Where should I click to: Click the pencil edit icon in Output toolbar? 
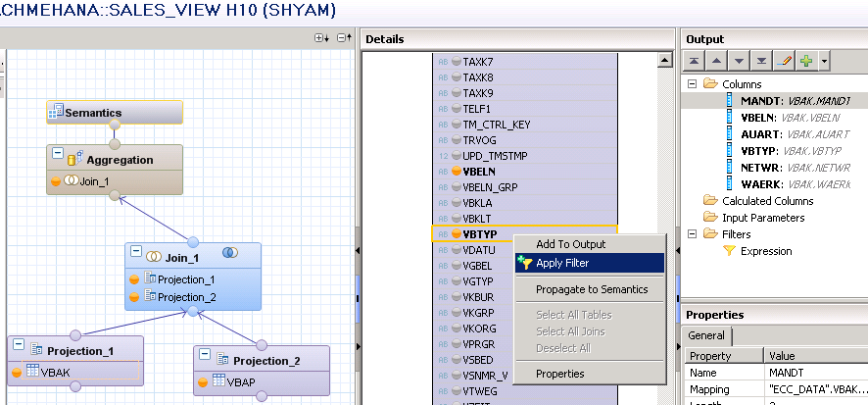784,61
